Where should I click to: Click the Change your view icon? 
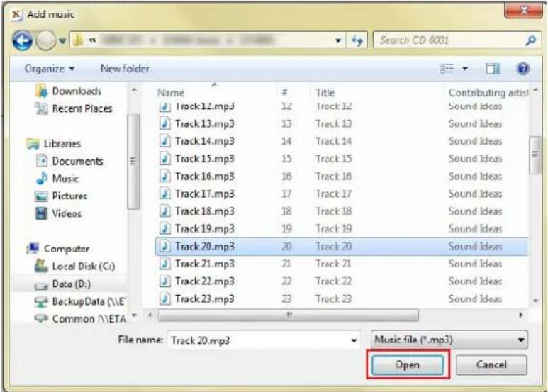click(447, 69)
